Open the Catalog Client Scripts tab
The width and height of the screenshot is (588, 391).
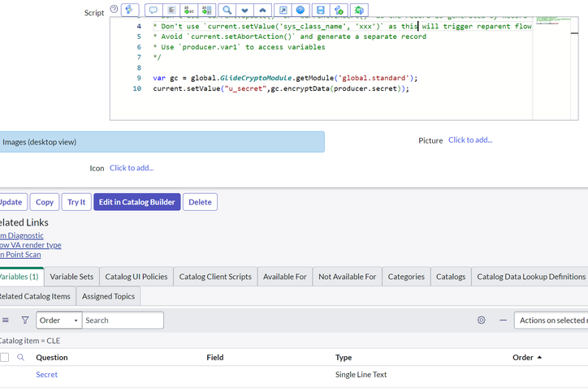click(215, 277)
